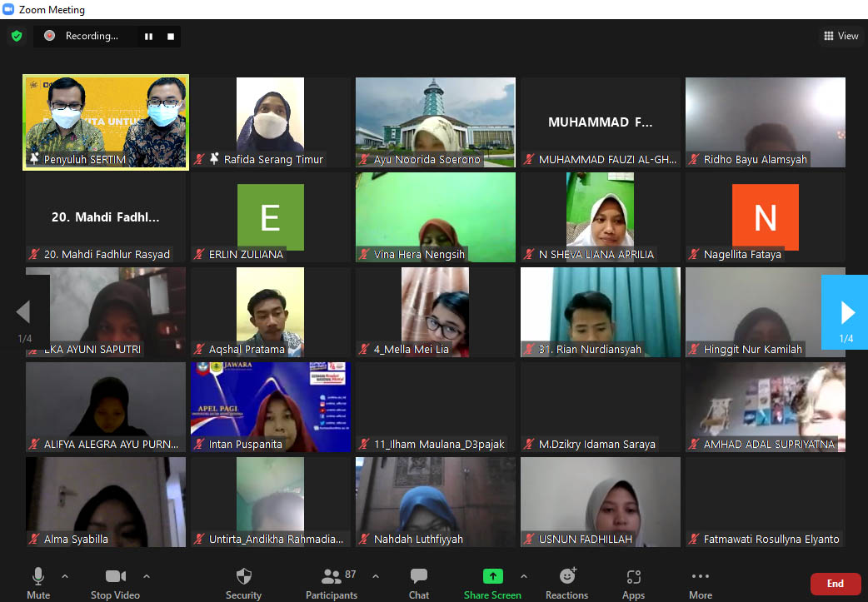The width and height of the screenshot is (868, 602).
Task: Stop Video camera toggle
Action: (x=115, y=577)
